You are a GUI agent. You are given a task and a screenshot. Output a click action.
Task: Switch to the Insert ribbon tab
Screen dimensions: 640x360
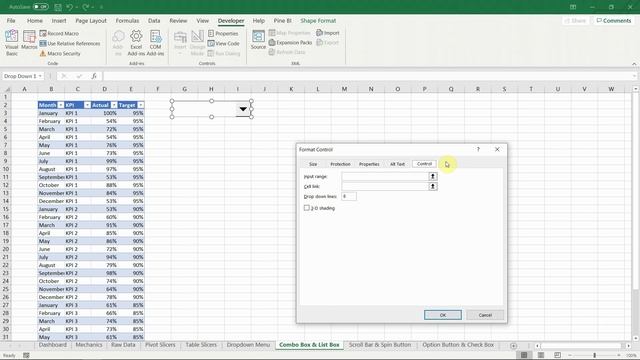pyautogui.click(x=59, y=20)
